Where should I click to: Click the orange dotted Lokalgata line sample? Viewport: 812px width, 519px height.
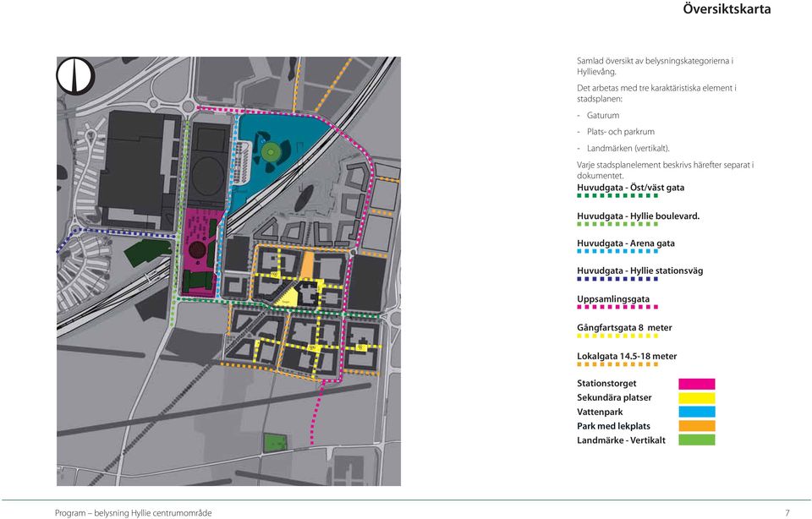pos(617,364)
